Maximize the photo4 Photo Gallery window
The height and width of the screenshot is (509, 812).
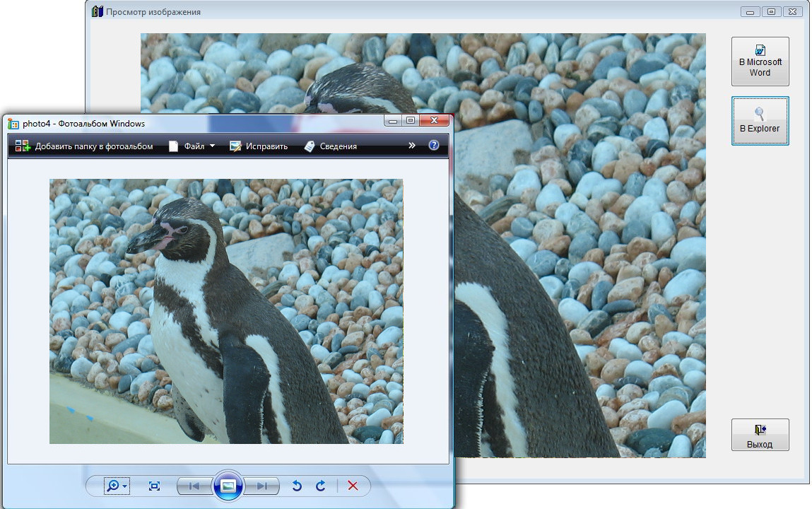(x=411, y=121)
